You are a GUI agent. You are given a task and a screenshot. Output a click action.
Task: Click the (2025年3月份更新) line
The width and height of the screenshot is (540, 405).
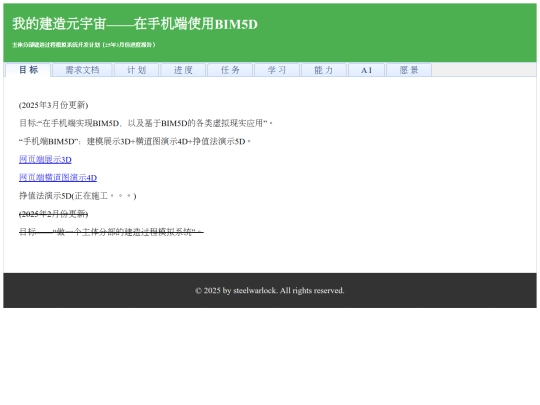click(53, 105)
